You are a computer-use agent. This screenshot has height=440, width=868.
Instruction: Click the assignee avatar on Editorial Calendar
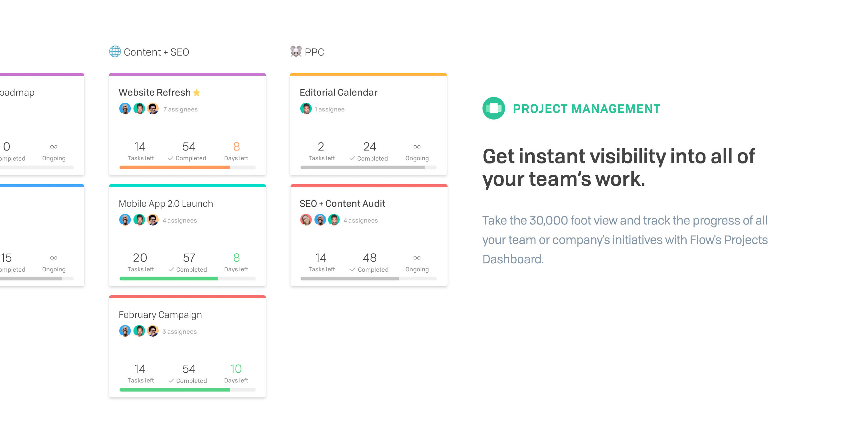coord(306,109)
